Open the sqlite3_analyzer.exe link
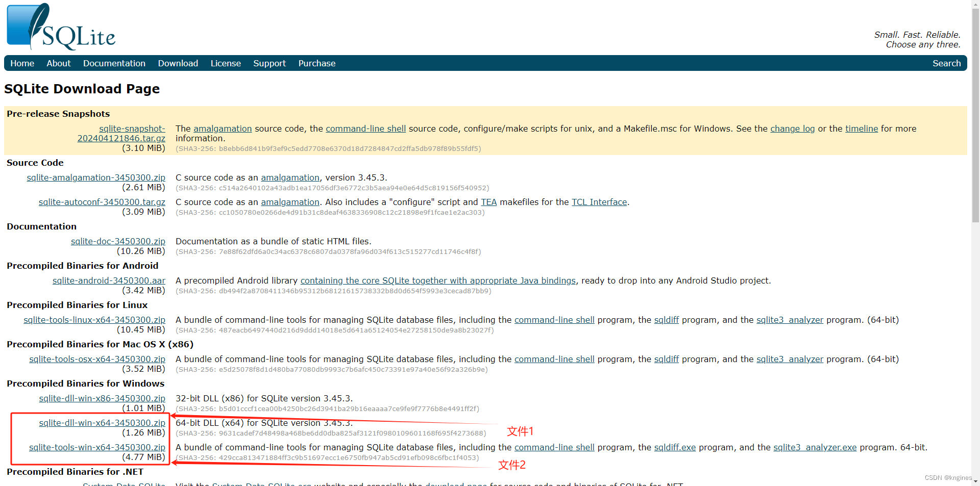980x486 pixels. point(815,447)
